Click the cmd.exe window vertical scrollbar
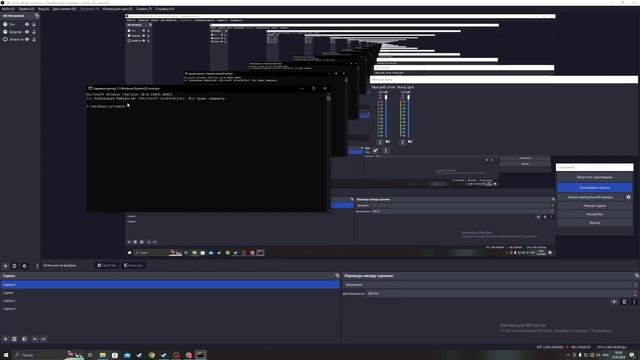 [x=329, y=153]
